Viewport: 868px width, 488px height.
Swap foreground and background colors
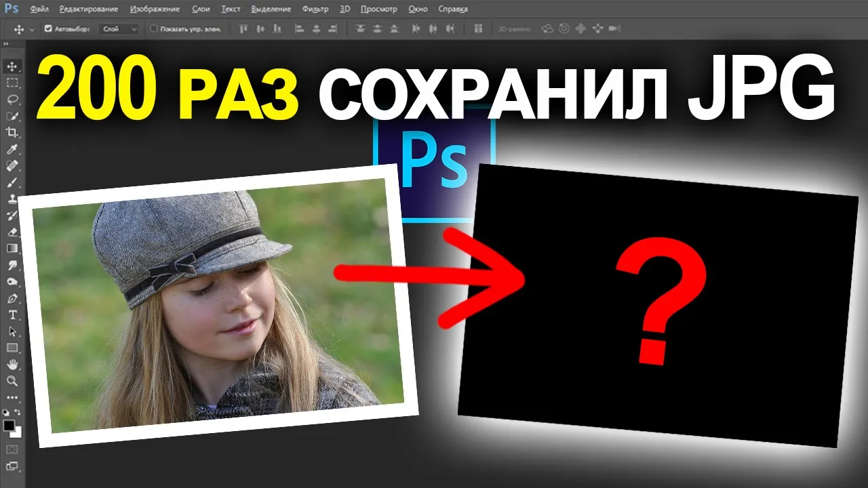point(18,412)
